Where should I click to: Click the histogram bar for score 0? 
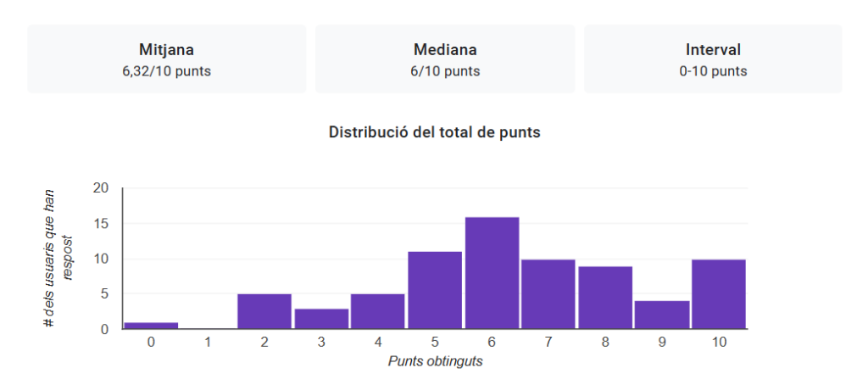[x=151, y=325]
